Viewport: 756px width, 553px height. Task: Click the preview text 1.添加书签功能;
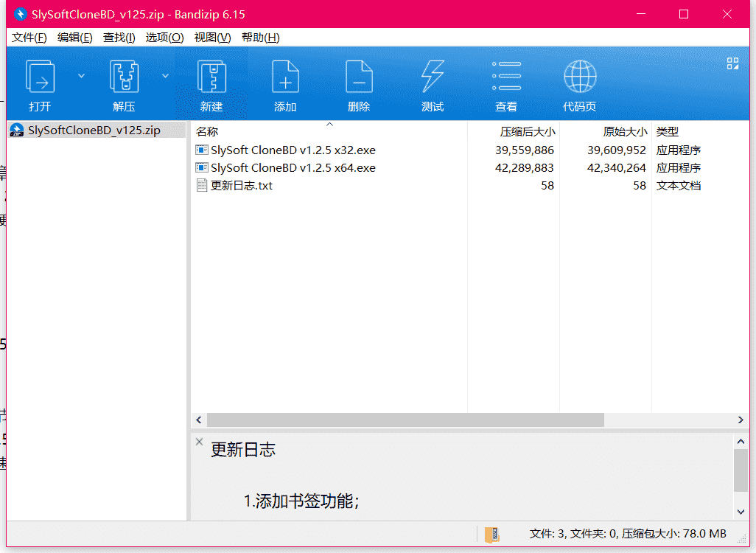coord(301,501)
